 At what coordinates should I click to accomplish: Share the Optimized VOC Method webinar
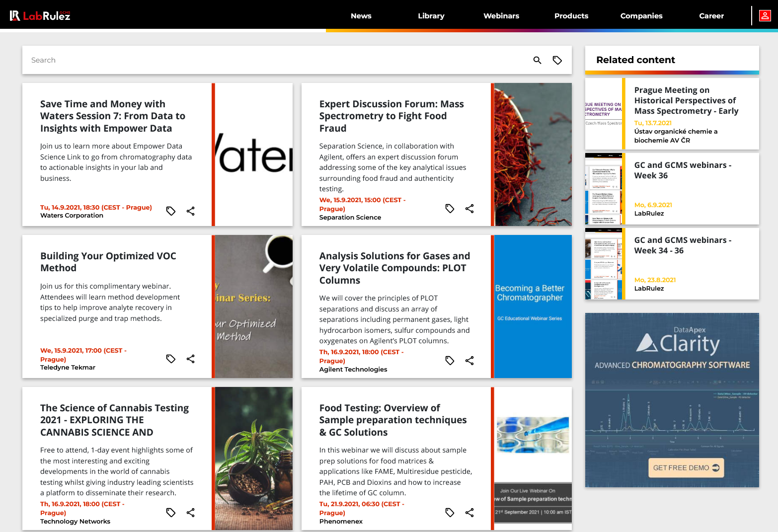(191, 359)
